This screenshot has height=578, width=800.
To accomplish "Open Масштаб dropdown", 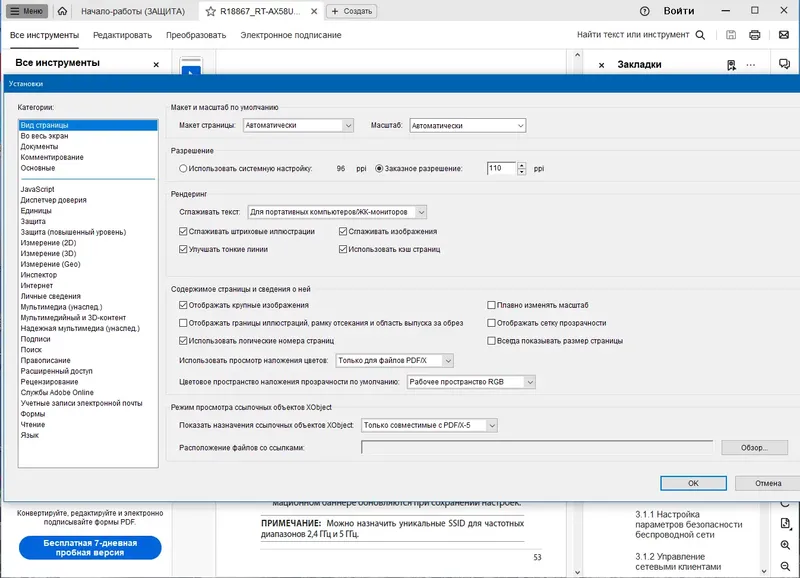I will coord(467,125).
